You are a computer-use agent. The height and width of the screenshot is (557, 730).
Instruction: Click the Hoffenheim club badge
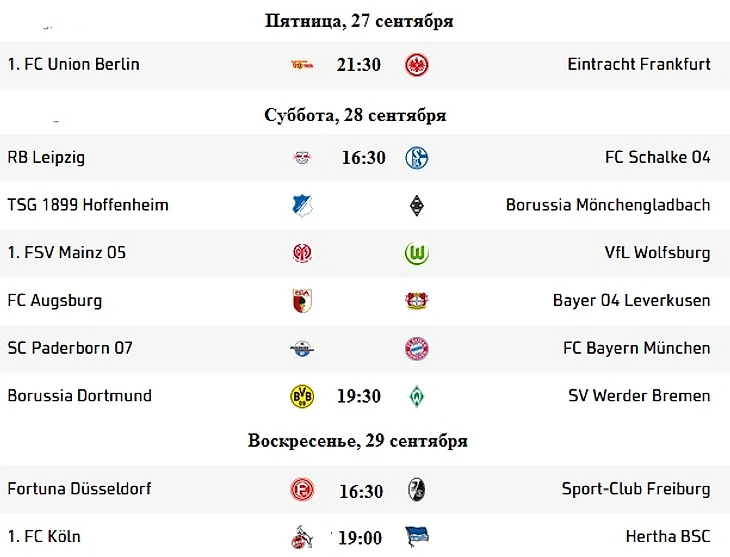pos(302,205)
